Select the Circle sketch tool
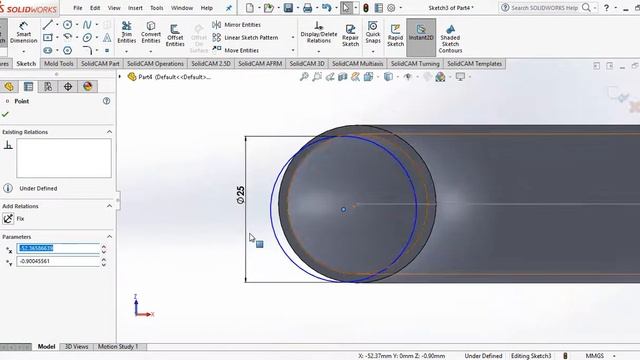640x360 pixels. pos(67,24)
